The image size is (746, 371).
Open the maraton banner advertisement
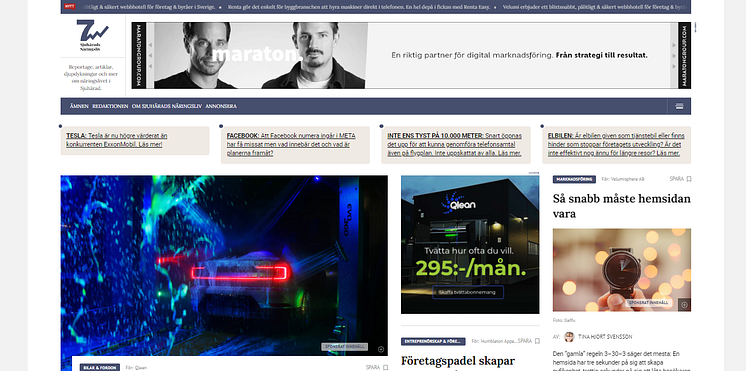[x=411, y=55]
